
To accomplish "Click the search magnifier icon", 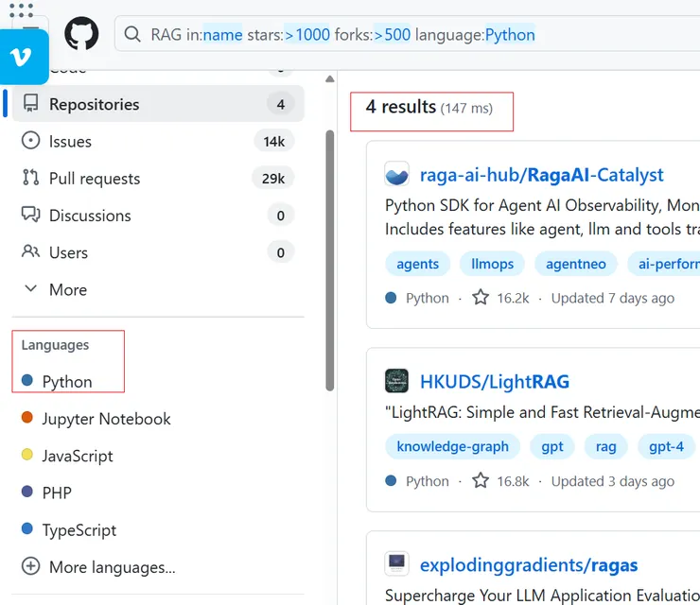I will pos(133,35).
